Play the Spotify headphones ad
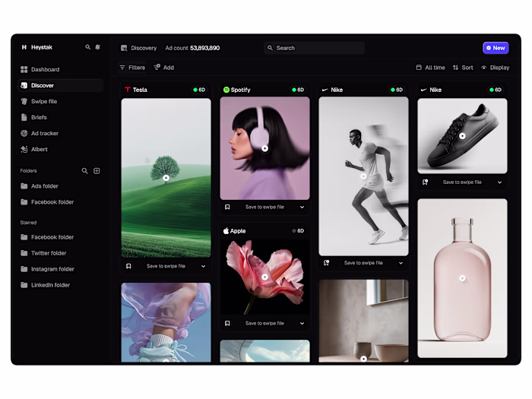Image resolution: width=532 pixels, height=399 pixels. click(x=265, y=148)
